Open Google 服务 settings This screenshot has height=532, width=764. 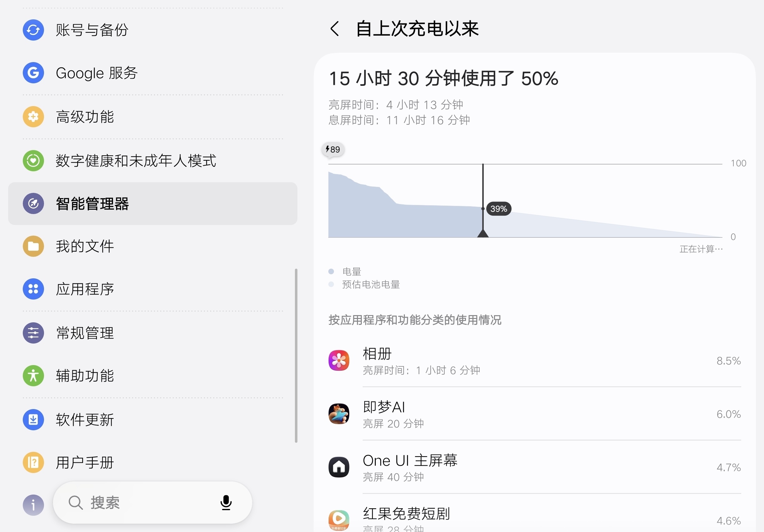pyautogui.click(x=153, y=73)
